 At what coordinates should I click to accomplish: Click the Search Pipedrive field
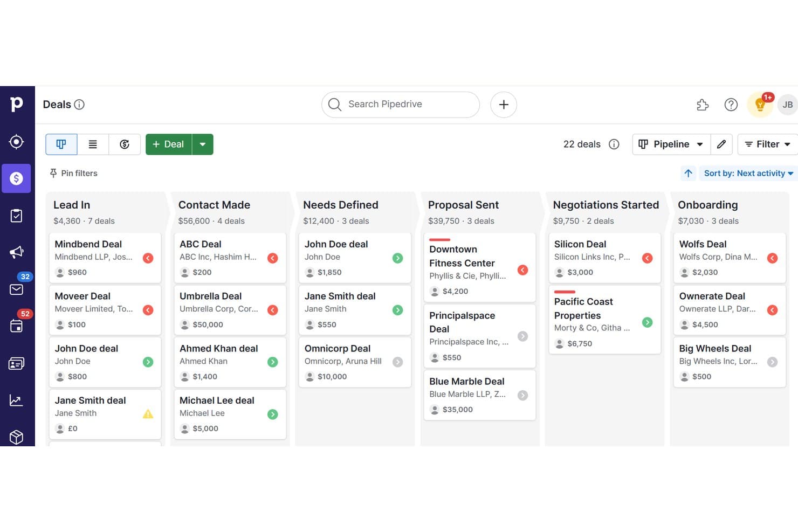coord(400,105)
